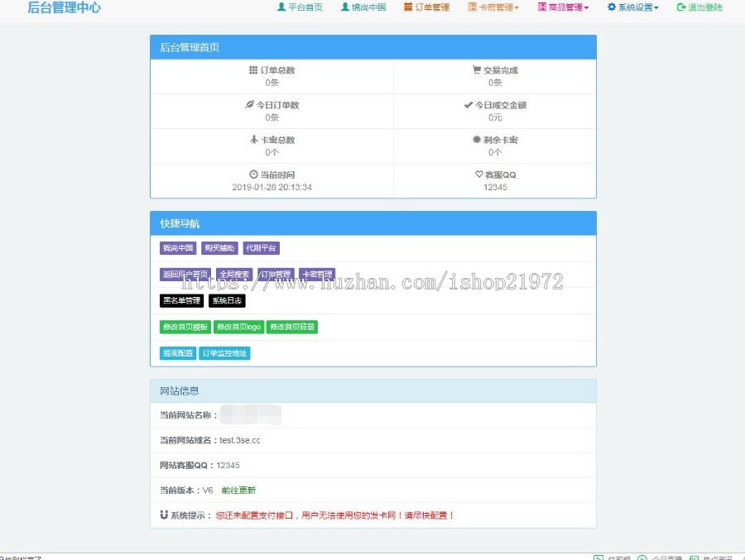The image size is (745, 560).
Task: Click the 后台管理中心 site title
Action: click(64, 7)
